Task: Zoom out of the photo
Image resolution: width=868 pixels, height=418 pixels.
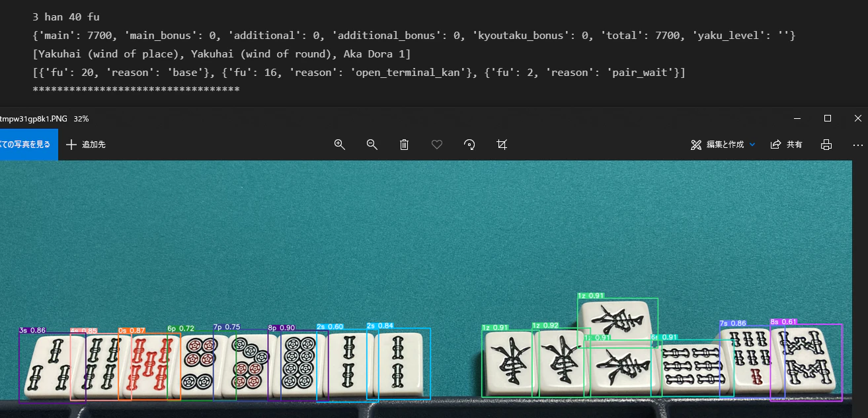Action: coord(372,145)
